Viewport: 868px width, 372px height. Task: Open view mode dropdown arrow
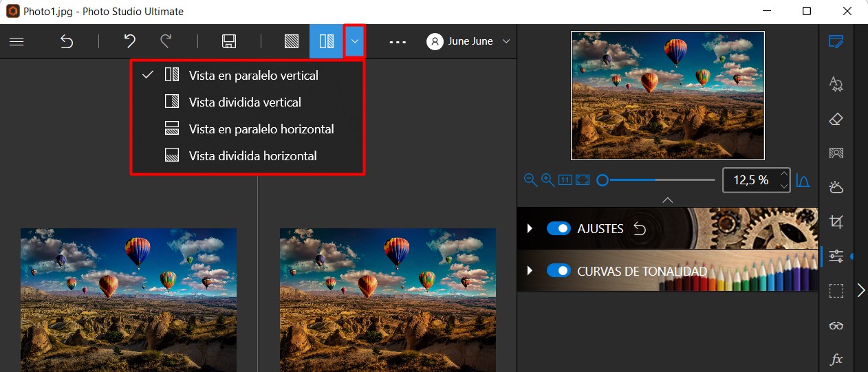[x=354, y=41]
